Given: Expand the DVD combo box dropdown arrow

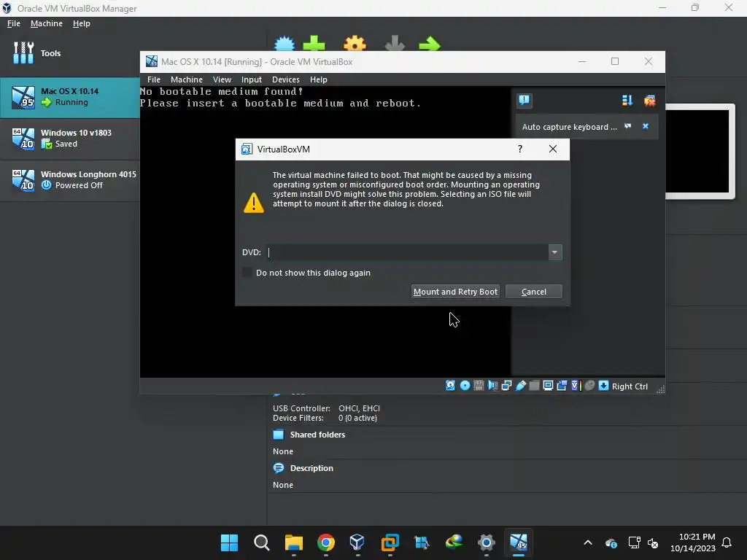Looking at the screenshot, I should point(554,252).
